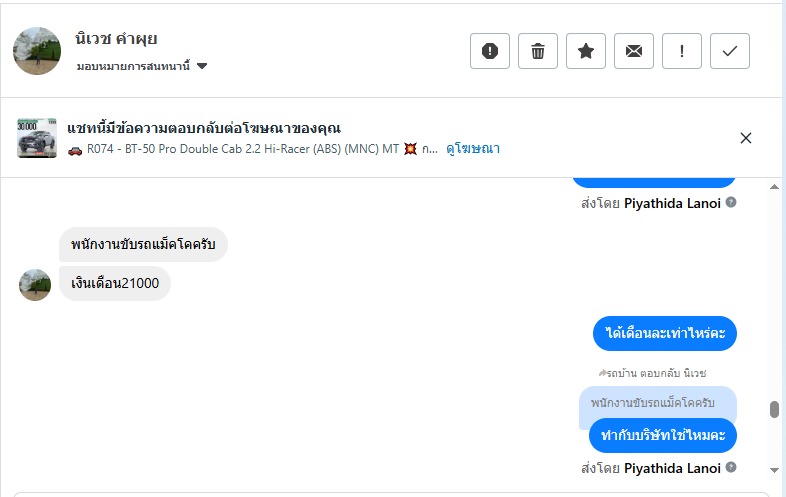Viewport: 786px width, 497px height.
Task: Click the customer name นิเวช คำผุย
Action: coord(116,40)
